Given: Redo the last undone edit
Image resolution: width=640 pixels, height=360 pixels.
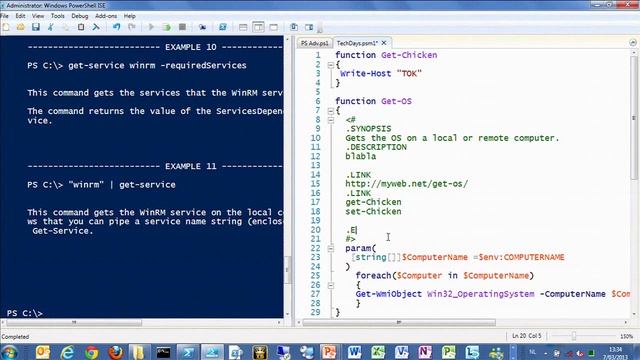Looking at the screenshot, I should coord(131,27).
